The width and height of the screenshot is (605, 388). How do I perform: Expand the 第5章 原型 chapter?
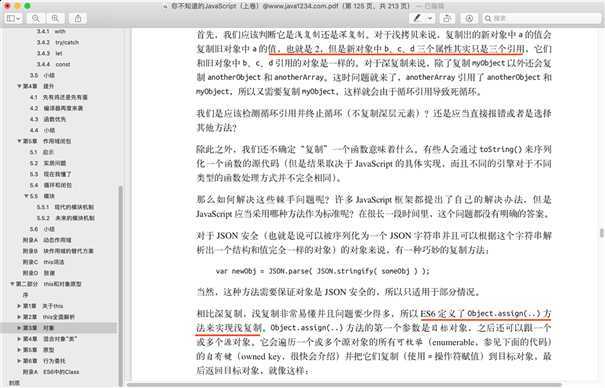19,350
